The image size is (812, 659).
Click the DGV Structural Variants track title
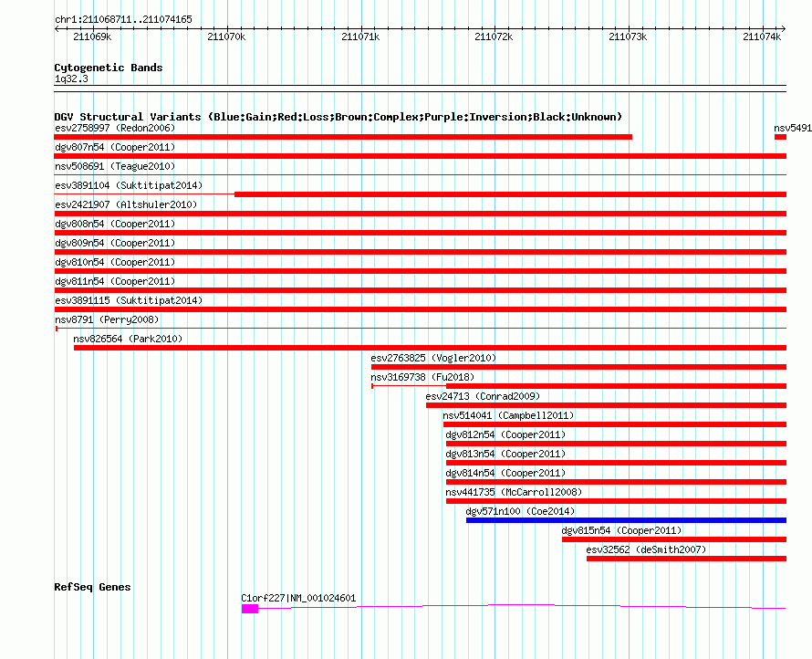pyautogui.click(x=338, y=117)
